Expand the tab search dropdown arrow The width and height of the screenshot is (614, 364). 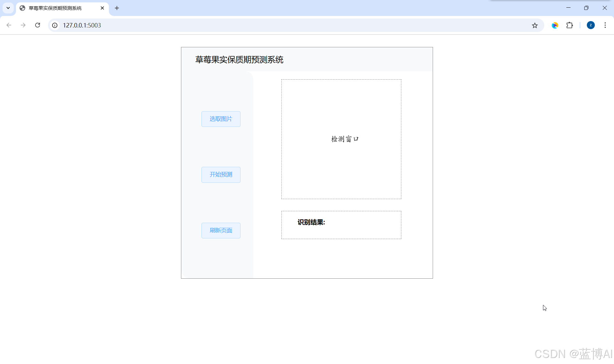(8, 8)
